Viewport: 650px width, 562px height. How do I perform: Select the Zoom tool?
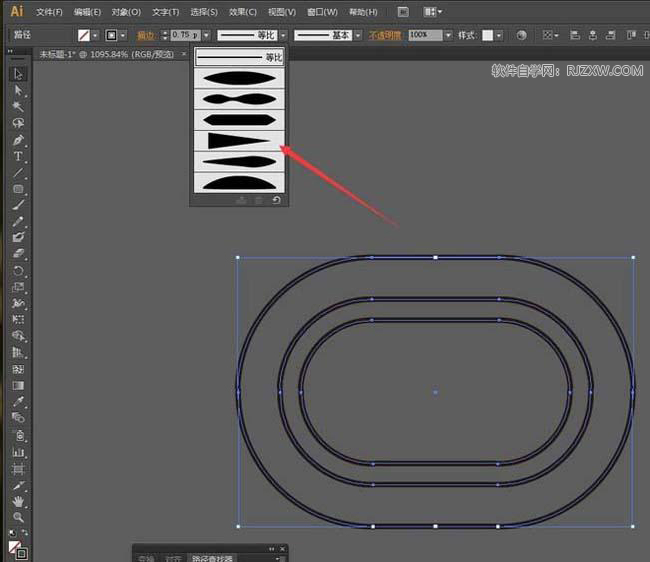[x=18, y=517]
